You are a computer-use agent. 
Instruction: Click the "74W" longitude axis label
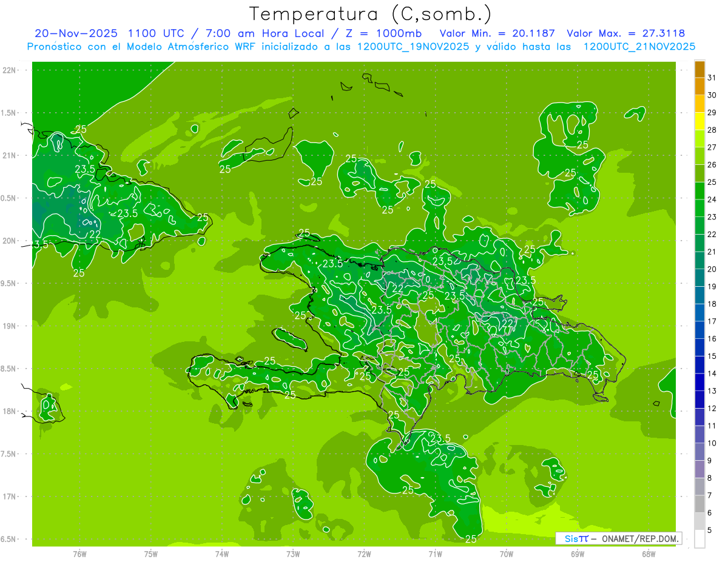click(222, 554)
